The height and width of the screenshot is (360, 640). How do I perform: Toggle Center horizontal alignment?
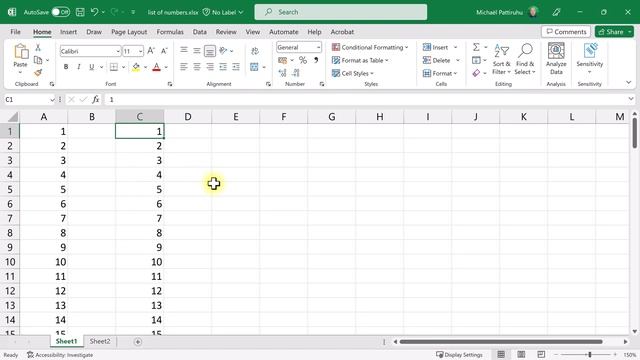coord(197,67)
